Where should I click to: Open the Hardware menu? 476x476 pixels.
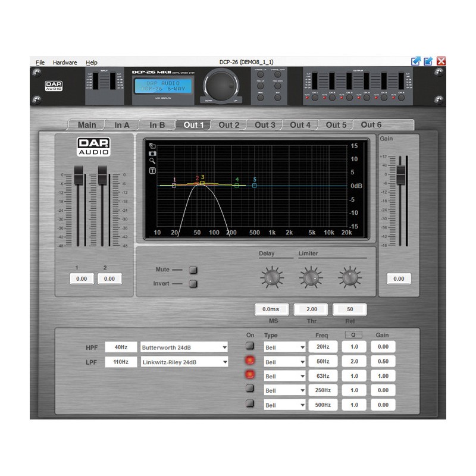pos(64,62)
